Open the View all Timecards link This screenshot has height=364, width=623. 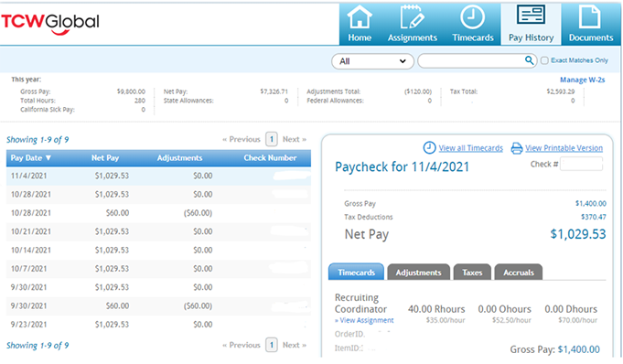[x=471, y=148]
